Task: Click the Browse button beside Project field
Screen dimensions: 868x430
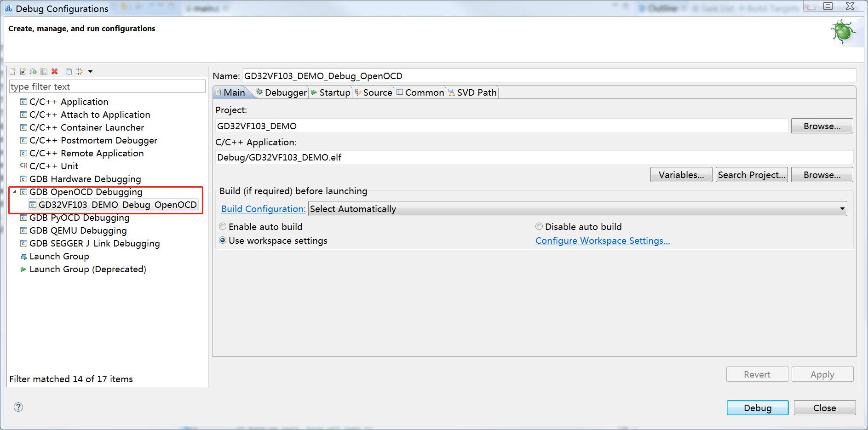Action: (x=822, y=126)
